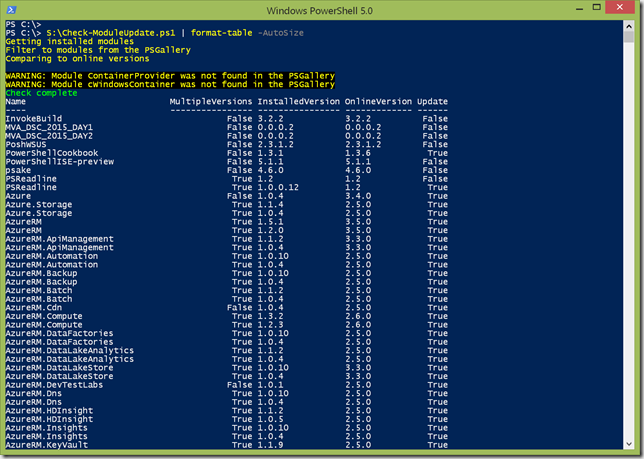Click the 'OnlineVersion' column header

point(378,101)
